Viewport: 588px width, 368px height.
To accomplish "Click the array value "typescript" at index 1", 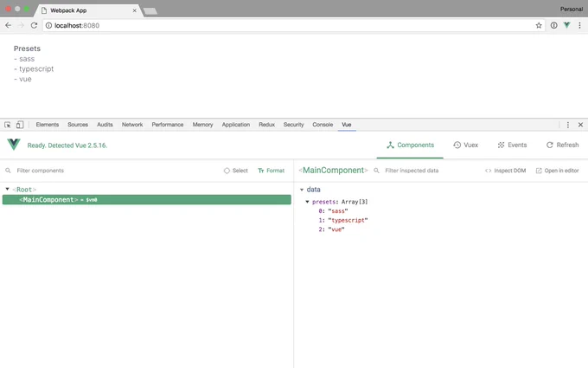I will (x=348, y=221).
